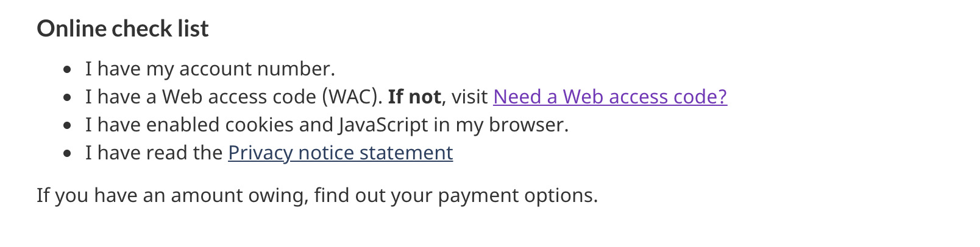Open the "Need a Web access code?" link

[x=610, y=97]
